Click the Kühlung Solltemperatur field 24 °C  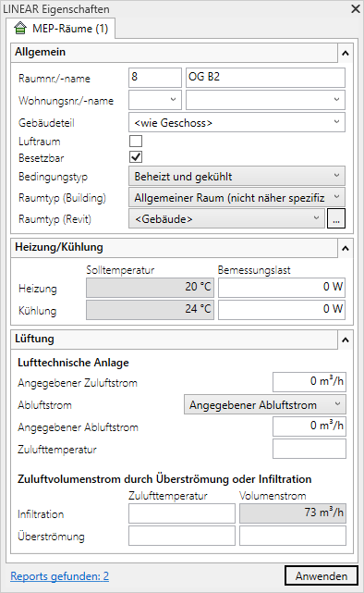(150, 310)
